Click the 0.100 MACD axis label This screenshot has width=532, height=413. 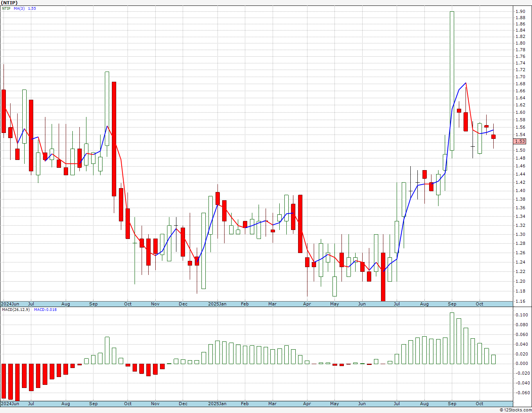coord(521,315)
